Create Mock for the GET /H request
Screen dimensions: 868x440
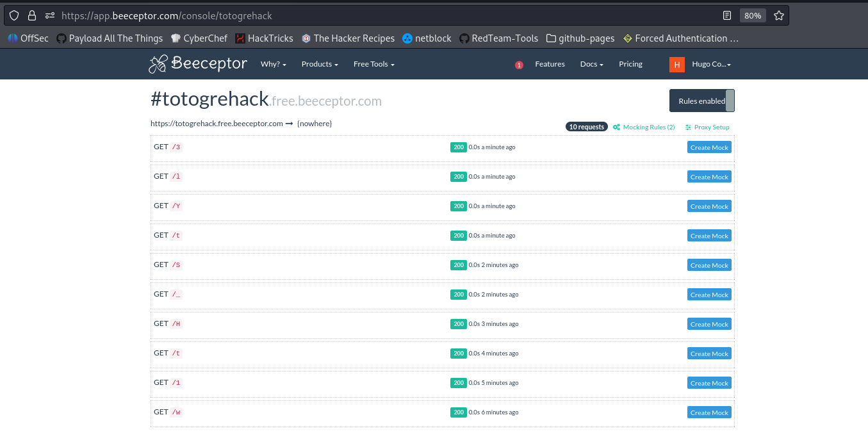[709, 324]
